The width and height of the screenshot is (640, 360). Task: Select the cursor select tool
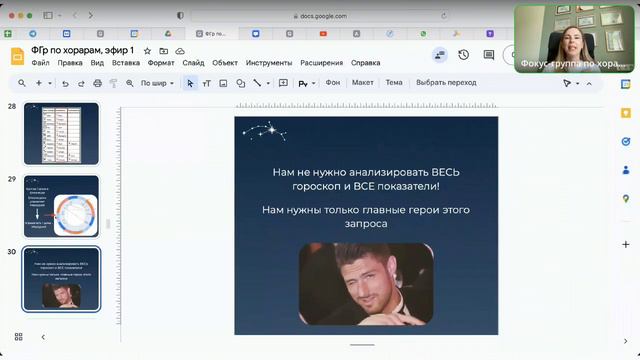point(190,83)
